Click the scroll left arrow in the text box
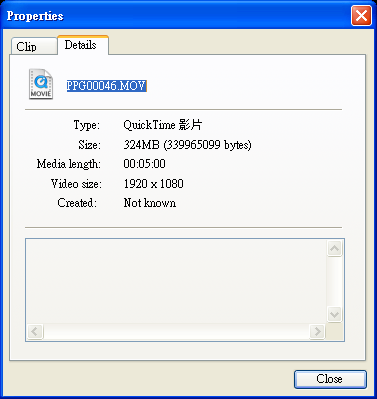The image size is (377, 399). (35, 331)
